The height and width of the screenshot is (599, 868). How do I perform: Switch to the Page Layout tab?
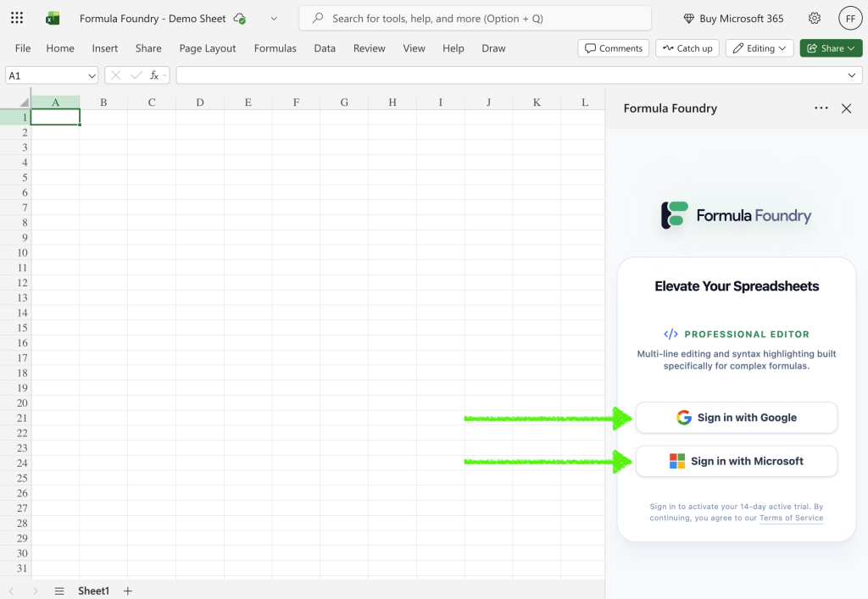pos(208,48)
